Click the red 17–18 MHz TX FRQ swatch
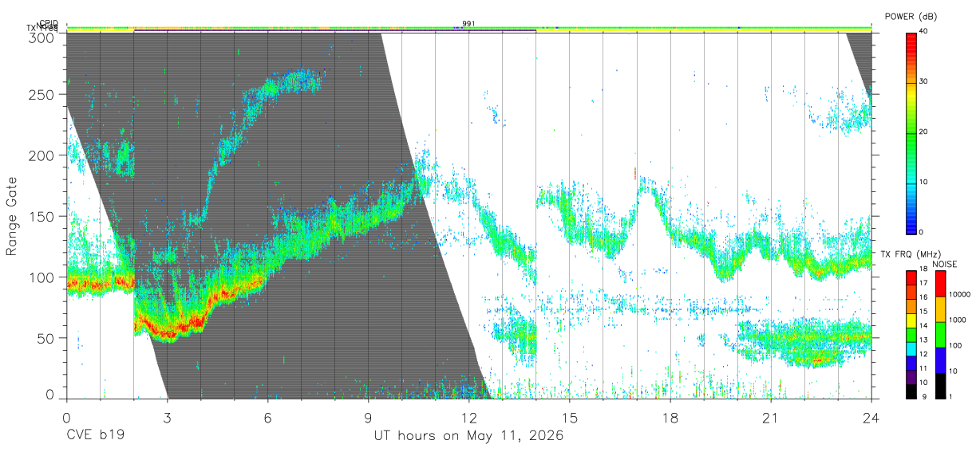Screen dimensions: 980x452 pyautogui.click(x=911, y=277)
